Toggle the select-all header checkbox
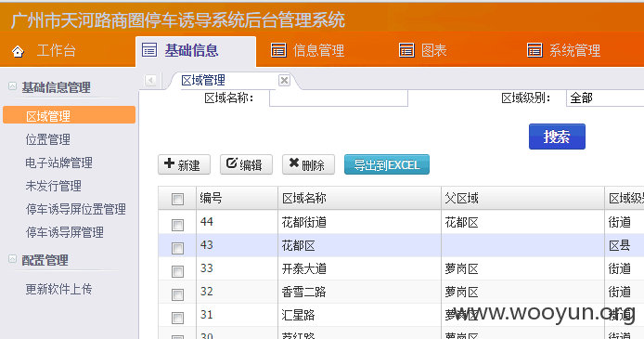The height and width of the screenshot is (339, 644). point(177,200)
